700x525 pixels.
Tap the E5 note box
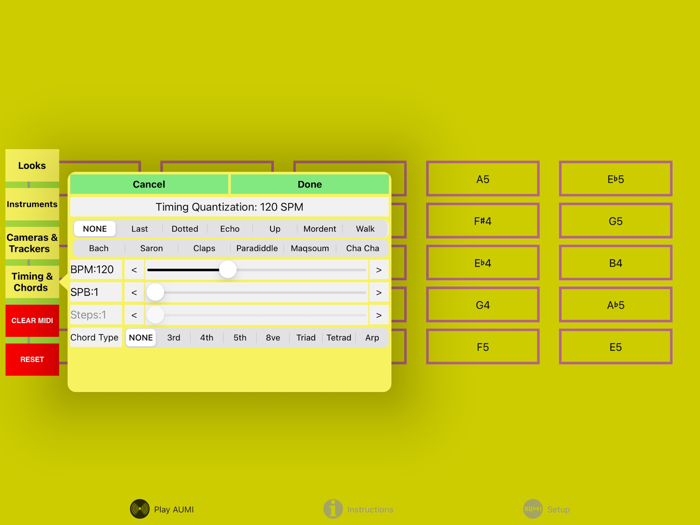(x=616, y=347)
